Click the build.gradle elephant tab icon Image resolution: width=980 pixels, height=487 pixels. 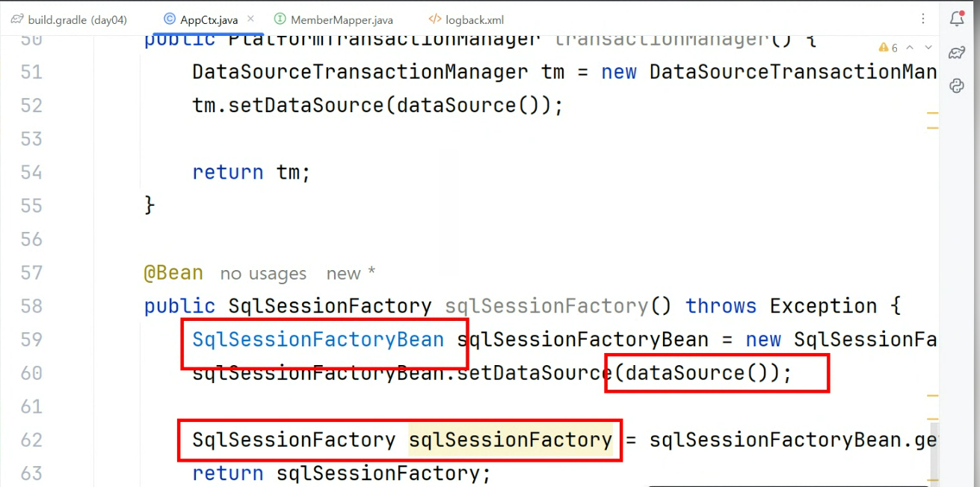[x=17, y=19]
